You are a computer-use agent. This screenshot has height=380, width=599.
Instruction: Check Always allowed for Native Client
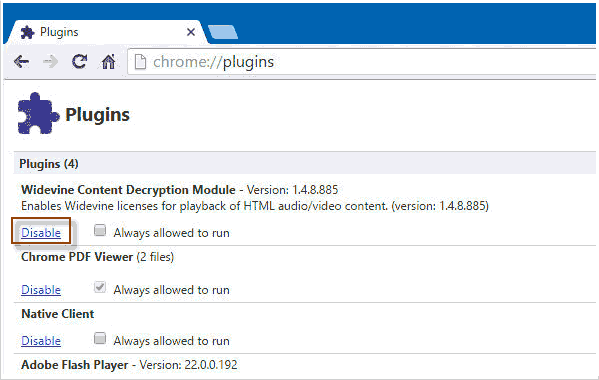point(100,338)
